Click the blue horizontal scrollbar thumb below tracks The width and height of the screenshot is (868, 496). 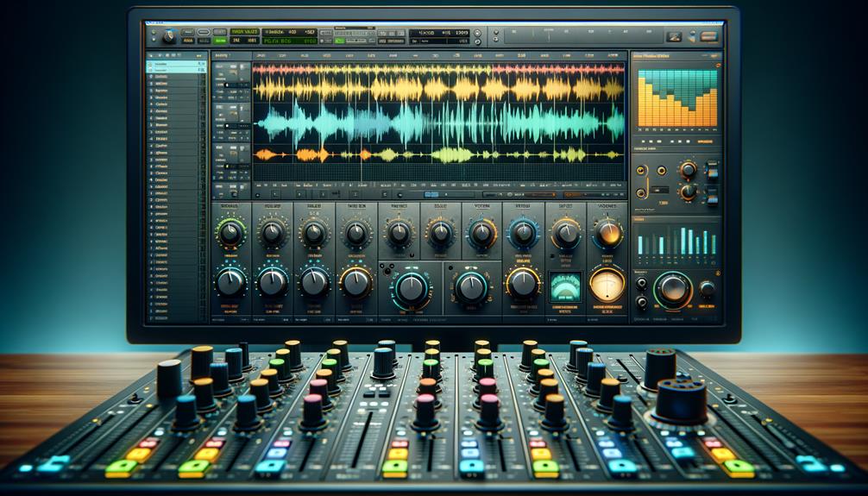[431, 194]
